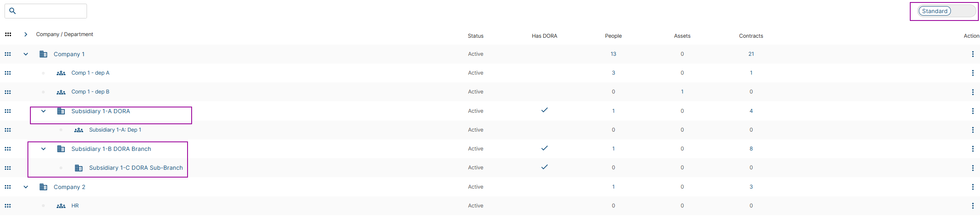The width and height of the screenshot is (980, 221).
Task: Click the search magnifier icon
Action: click(x=12, y=11)
